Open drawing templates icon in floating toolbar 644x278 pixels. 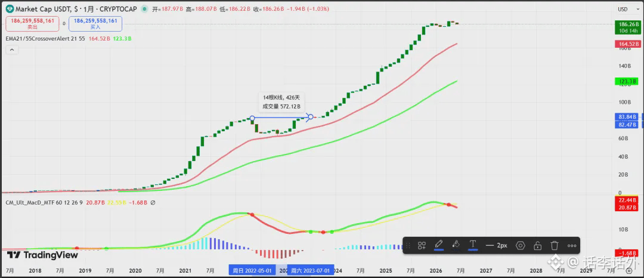click(x=422, y=246)
